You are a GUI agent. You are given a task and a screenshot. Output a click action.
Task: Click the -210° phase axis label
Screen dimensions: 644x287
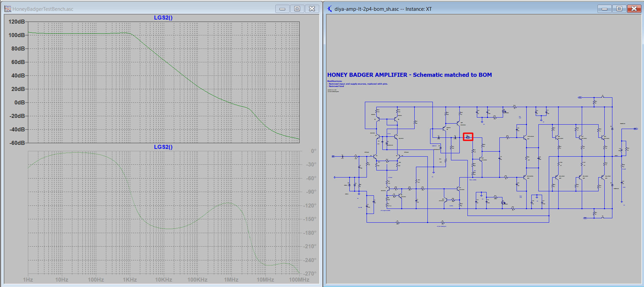[310, 246]
